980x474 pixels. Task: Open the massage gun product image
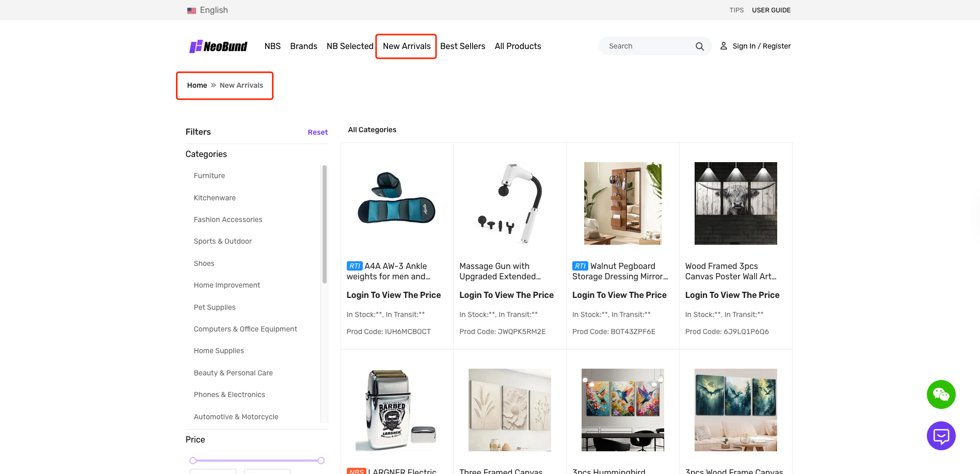point(509,203)
